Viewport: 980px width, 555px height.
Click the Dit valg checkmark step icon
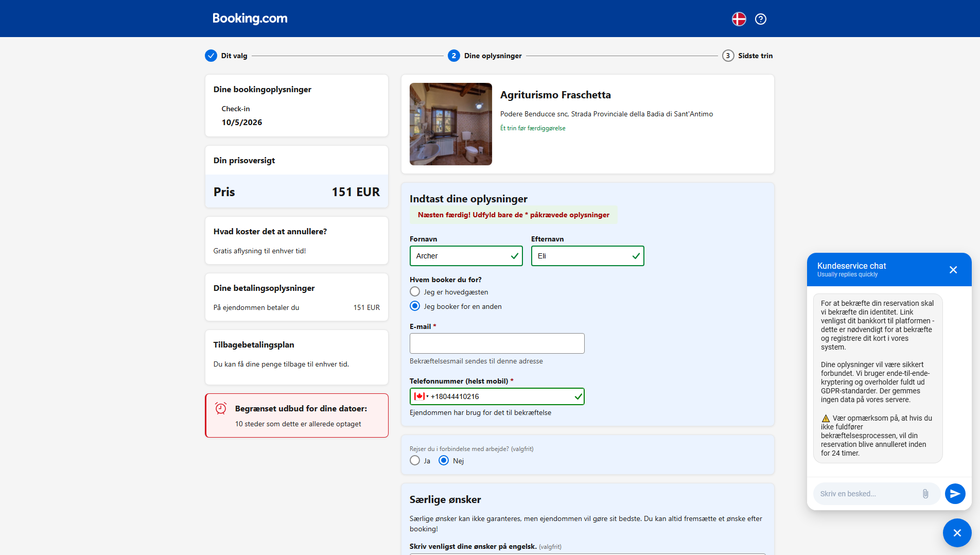(x=211, y=56)
